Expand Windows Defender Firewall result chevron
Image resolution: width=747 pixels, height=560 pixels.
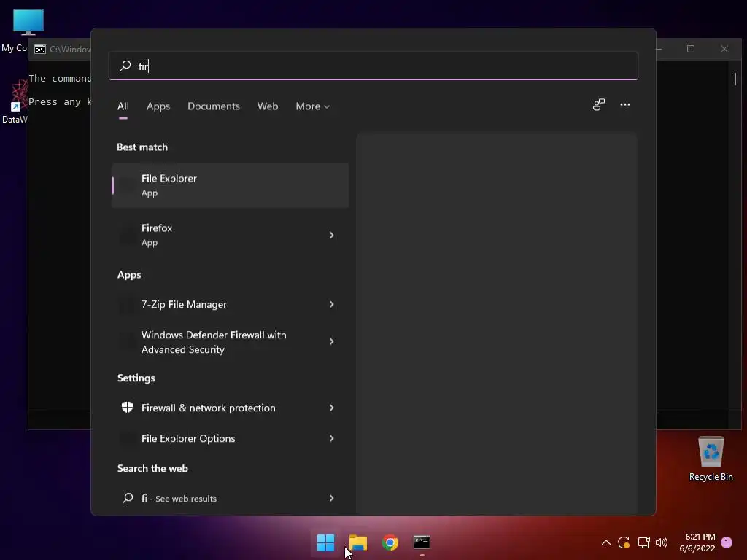coord(332,341)
